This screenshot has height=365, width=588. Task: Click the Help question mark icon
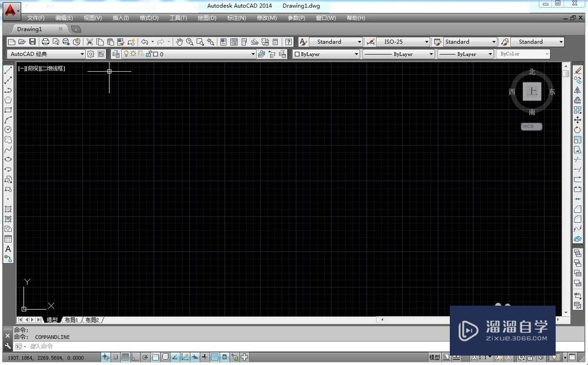[288, 42]
